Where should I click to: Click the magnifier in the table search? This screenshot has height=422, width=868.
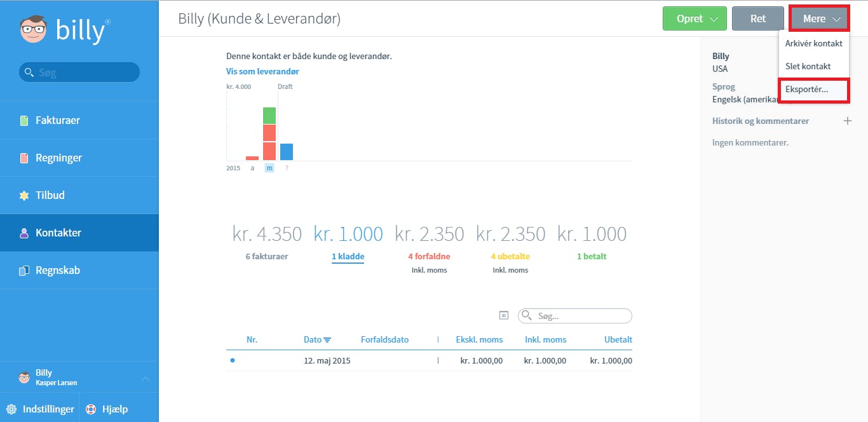(x=527, y=315)
